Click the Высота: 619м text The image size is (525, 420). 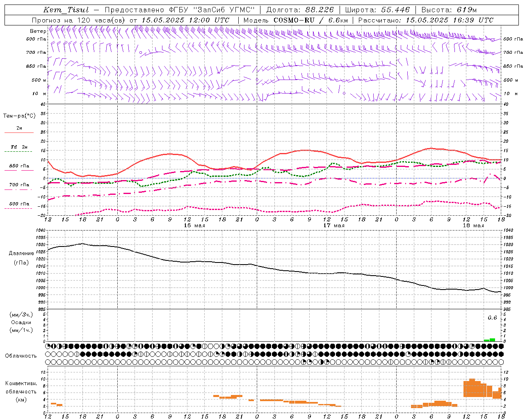[x=449, y=10]
